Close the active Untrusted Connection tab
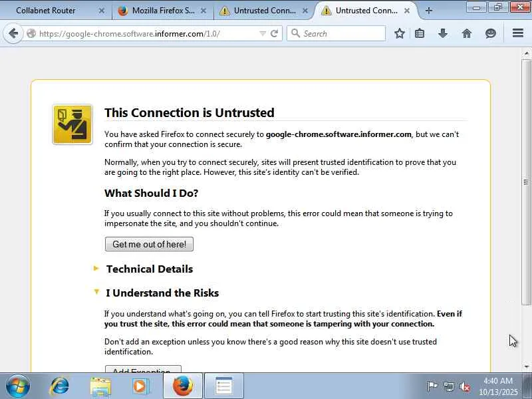The width and height of the screenshot is (532, 399). pos(407,11)
